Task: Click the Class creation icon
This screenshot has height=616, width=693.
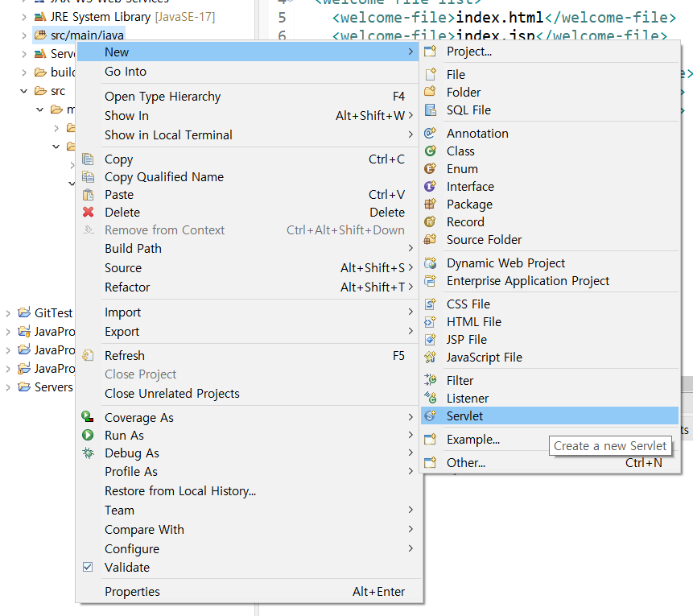Action: point(431,151)
